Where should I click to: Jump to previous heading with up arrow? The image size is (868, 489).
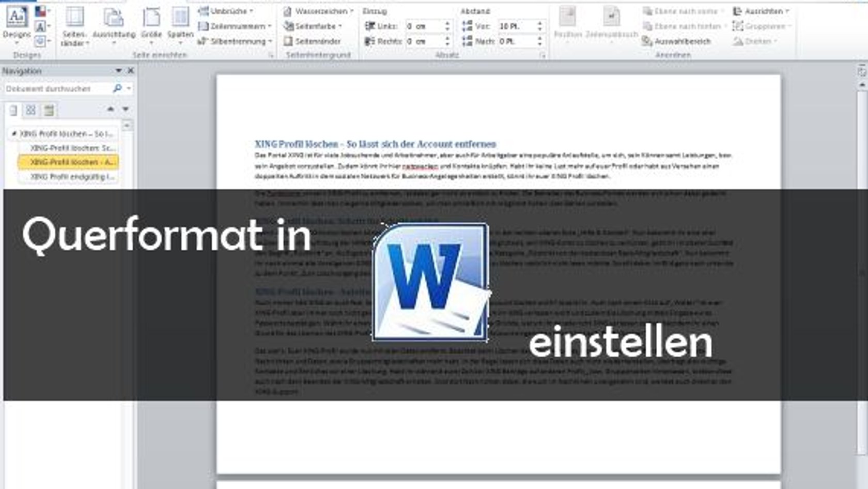(110, 109)
